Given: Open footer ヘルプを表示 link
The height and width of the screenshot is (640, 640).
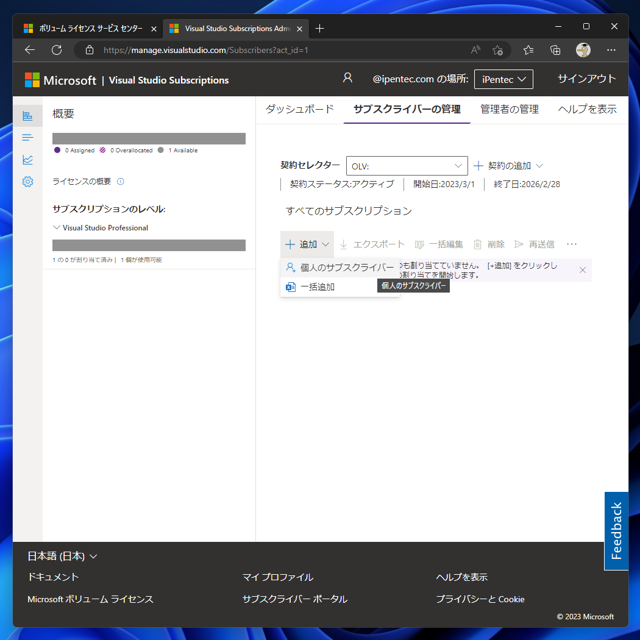Looking at the screenshot, I should click(461, 577).
